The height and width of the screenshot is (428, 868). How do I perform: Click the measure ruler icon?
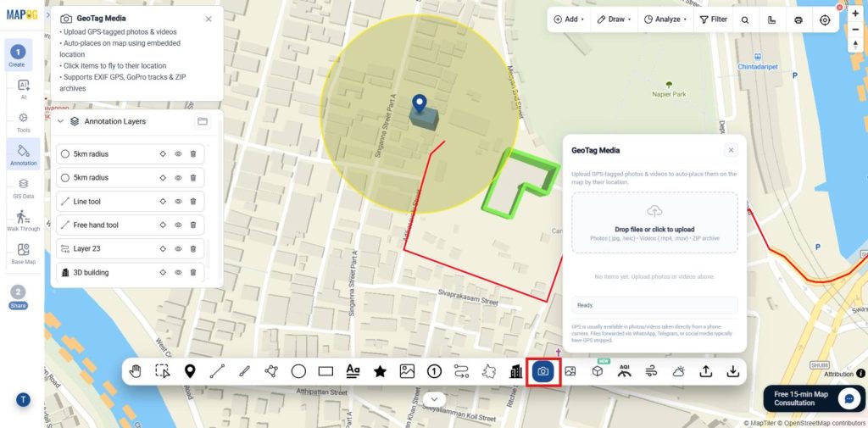point(771,19)
